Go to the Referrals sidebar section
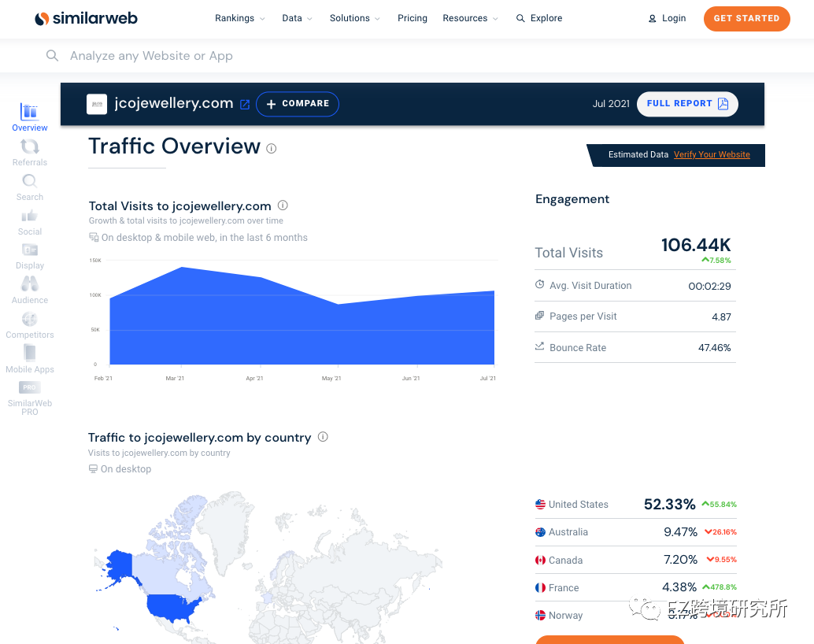This screenshot has width=814, height=644. tap(30, 152)
